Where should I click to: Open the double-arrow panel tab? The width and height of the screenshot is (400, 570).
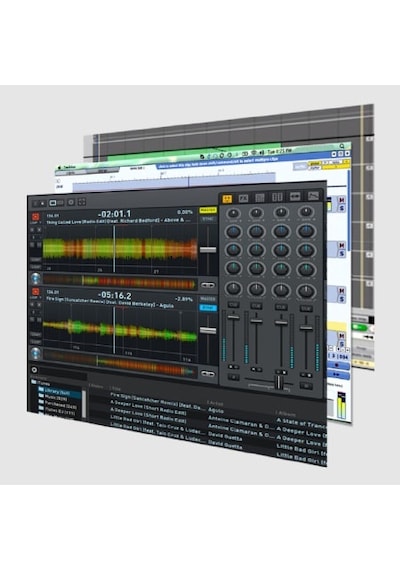coord(295,196)
